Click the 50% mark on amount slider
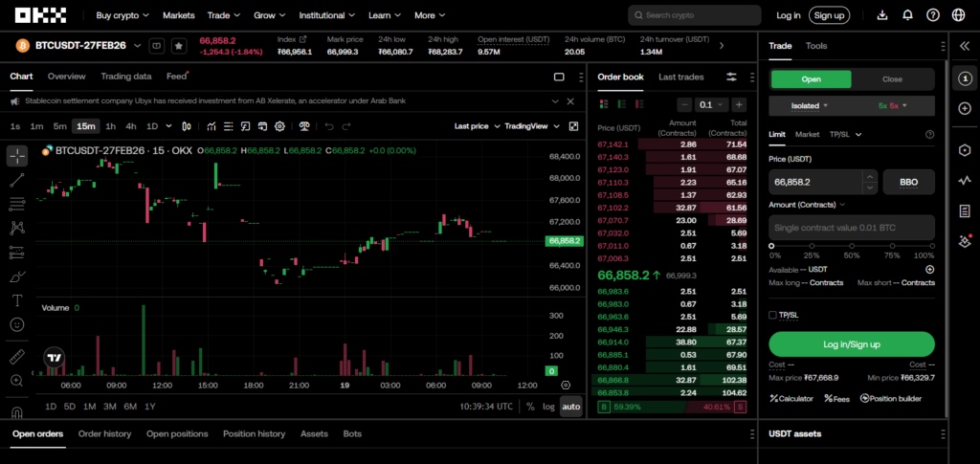980x464 pixels. pos(851,246)
